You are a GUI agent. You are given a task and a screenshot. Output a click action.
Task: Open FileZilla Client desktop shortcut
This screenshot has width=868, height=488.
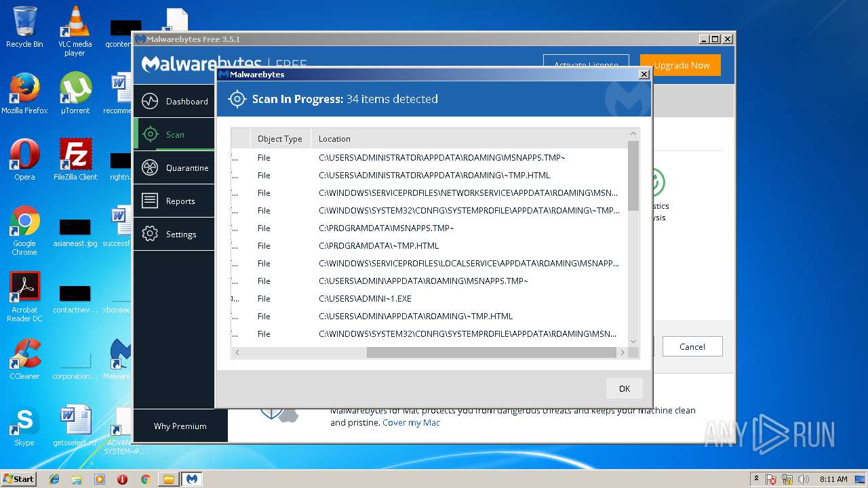(75, 159)
